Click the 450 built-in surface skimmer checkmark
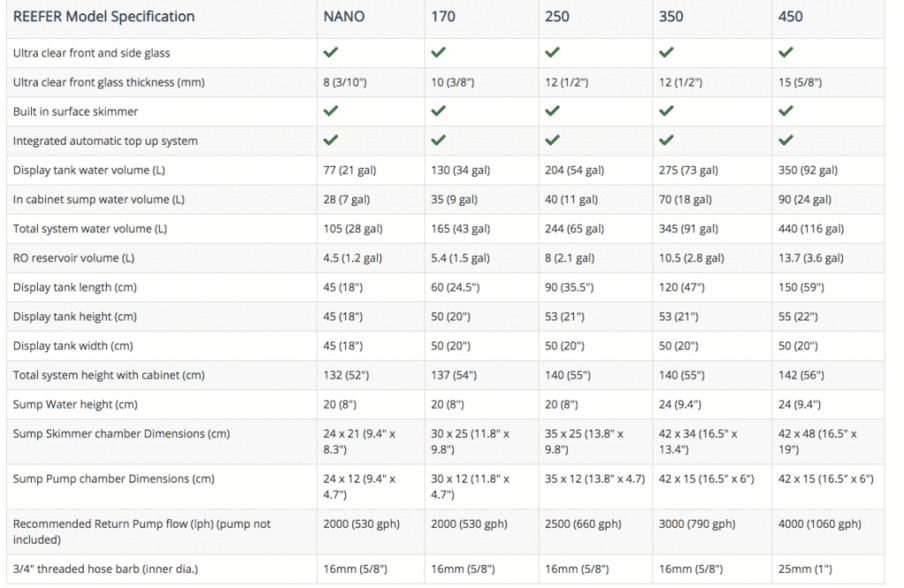 [786, 111]
